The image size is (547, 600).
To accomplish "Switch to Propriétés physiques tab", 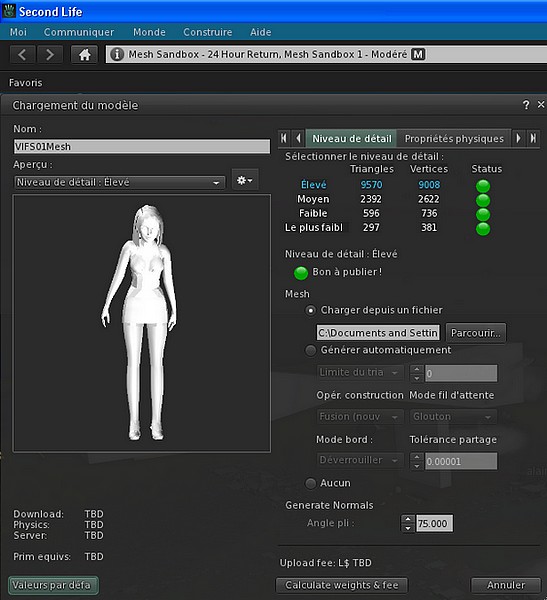I will (454, 139).
